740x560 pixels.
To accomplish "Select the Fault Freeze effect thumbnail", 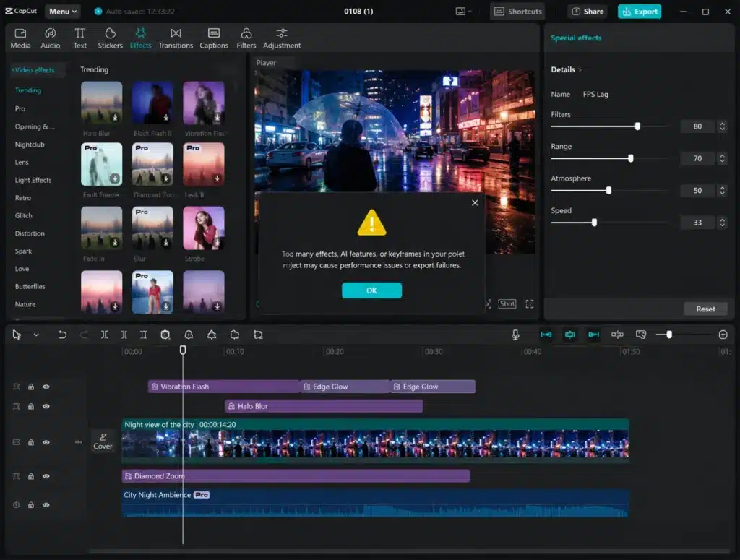I will [101, 164].
